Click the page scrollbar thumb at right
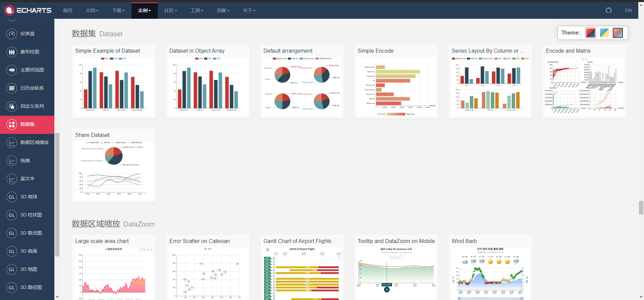The width and height of the screenshot is (644, 300). [641, 208]
